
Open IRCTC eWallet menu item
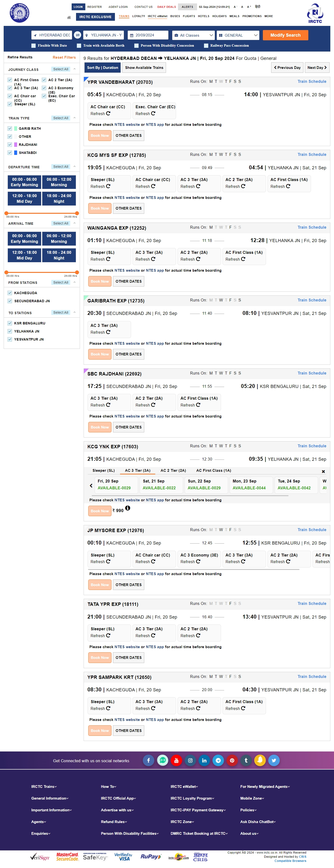tap(157, 16)
